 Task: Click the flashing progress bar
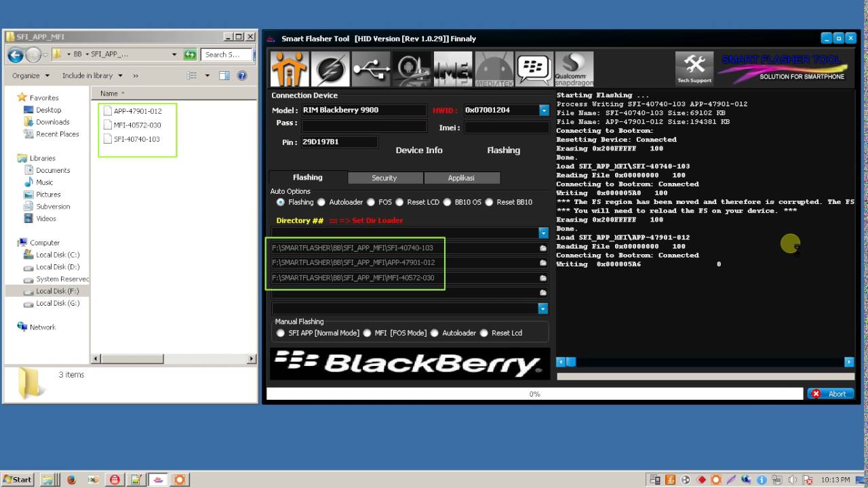coord(535,394)
